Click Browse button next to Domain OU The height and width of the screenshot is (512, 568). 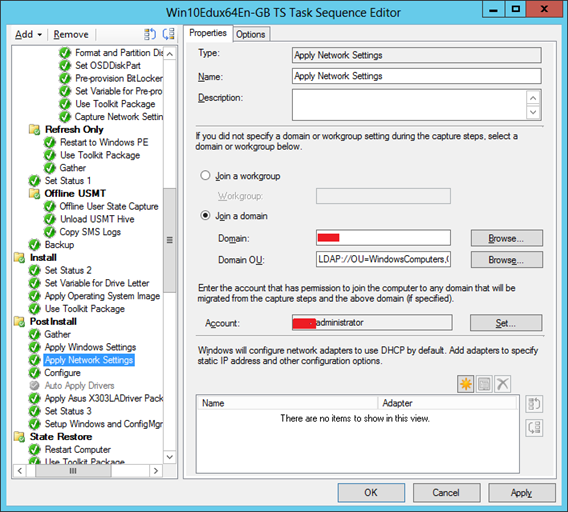point(507,260)
